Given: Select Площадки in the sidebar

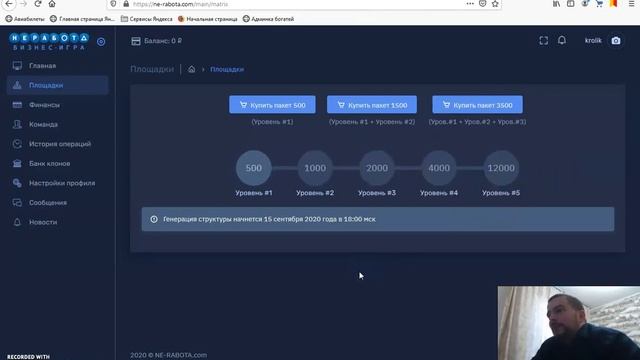Looking at the screenshot, I should [58, 85].
